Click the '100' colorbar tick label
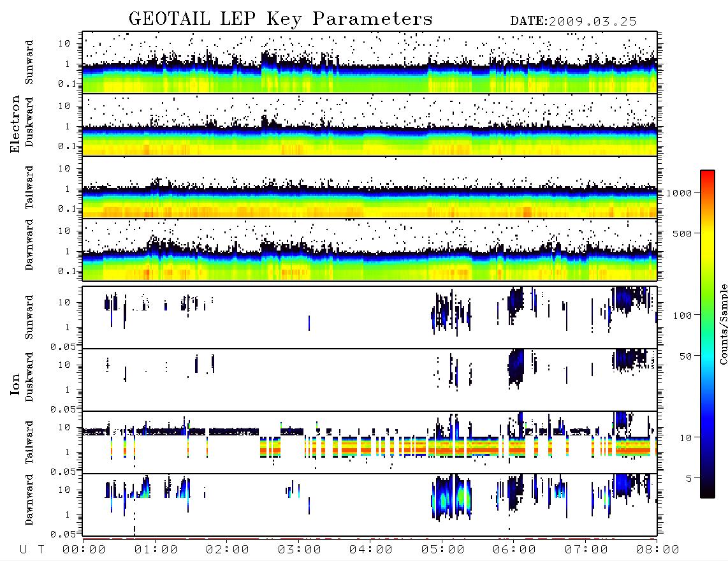The image size is (728, 561). coord(683,316)
